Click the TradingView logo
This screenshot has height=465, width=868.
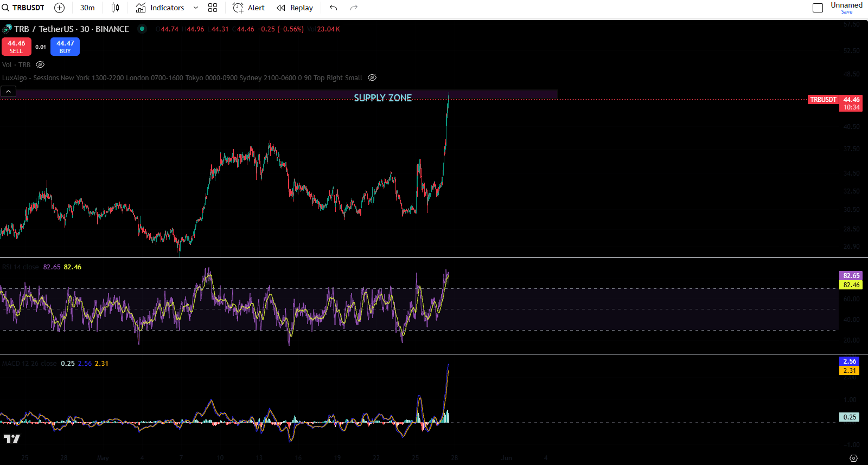coord(12,438)
